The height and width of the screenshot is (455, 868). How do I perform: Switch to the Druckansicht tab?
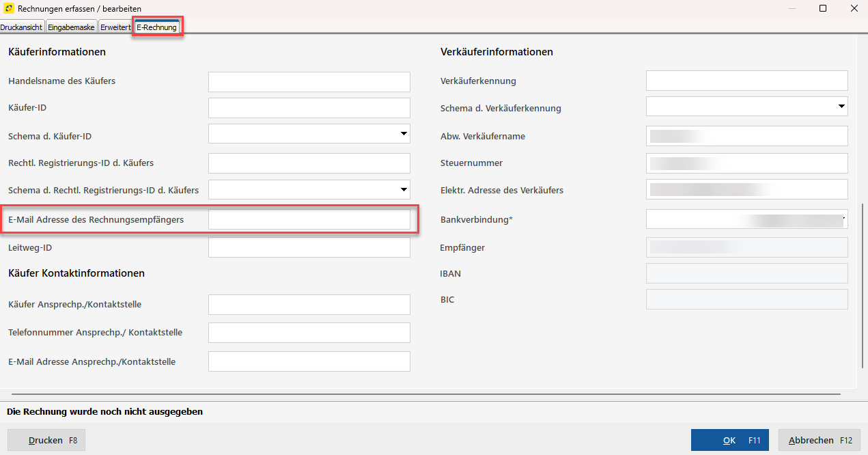(x=22, y=27)
